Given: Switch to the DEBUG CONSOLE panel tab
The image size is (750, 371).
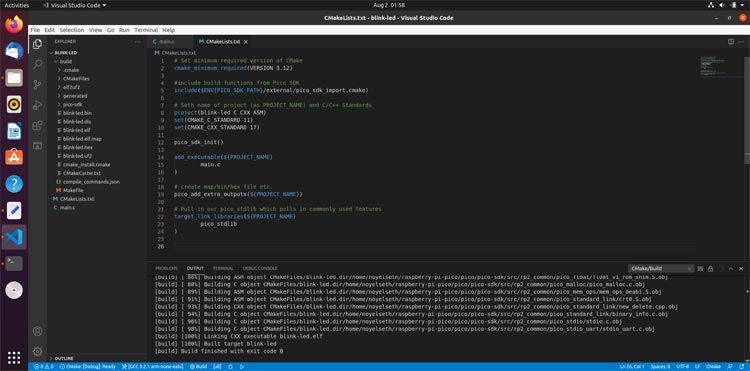Looking at the screenshot, I should coord(260,268).
